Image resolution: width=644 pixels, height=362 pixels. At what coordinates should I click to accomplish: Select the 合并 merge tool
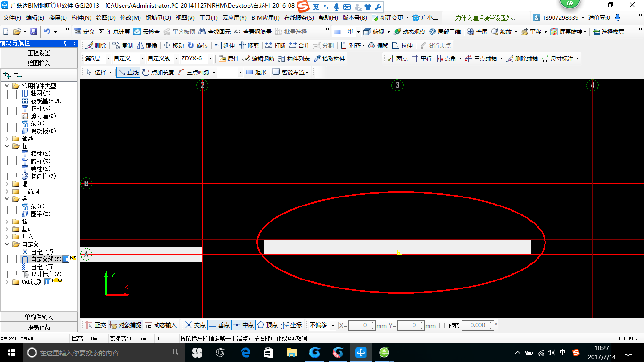[299, 46]
